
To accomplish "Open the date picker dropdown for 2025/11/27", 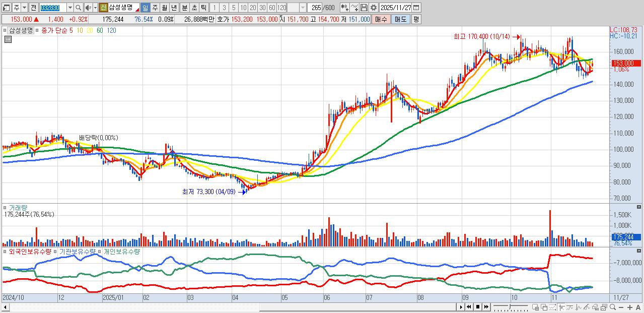I will [416, 8].
